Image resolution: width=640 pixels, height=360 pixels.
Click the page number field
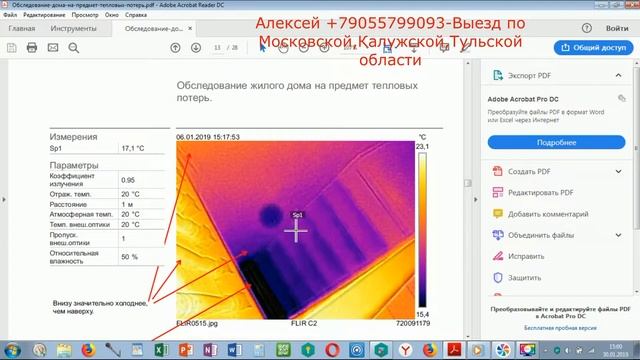coord(217,48)
